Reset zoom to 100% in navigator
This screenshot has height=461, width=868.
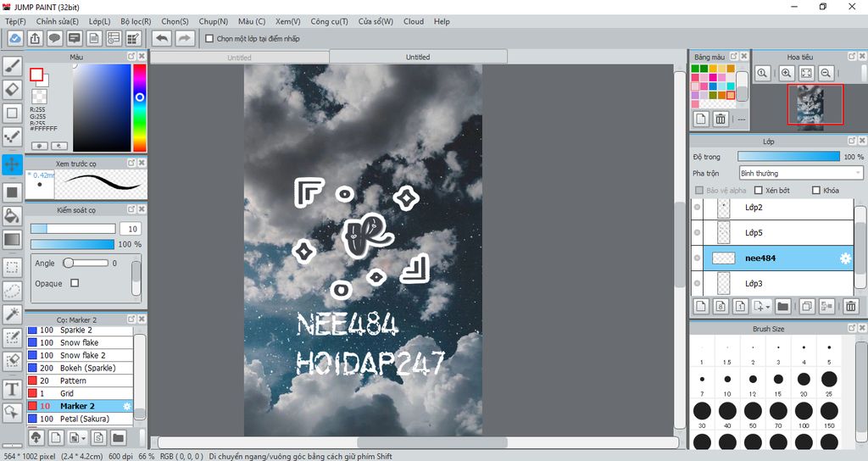[763, 73]
